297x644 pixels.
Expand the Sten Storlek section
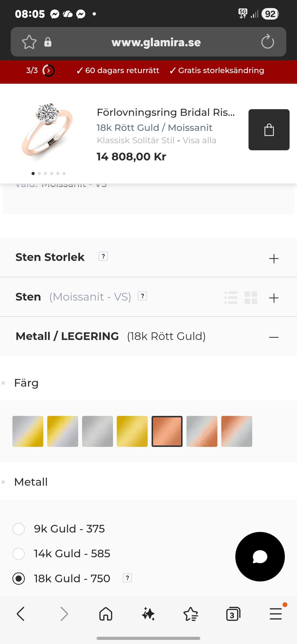274,259
